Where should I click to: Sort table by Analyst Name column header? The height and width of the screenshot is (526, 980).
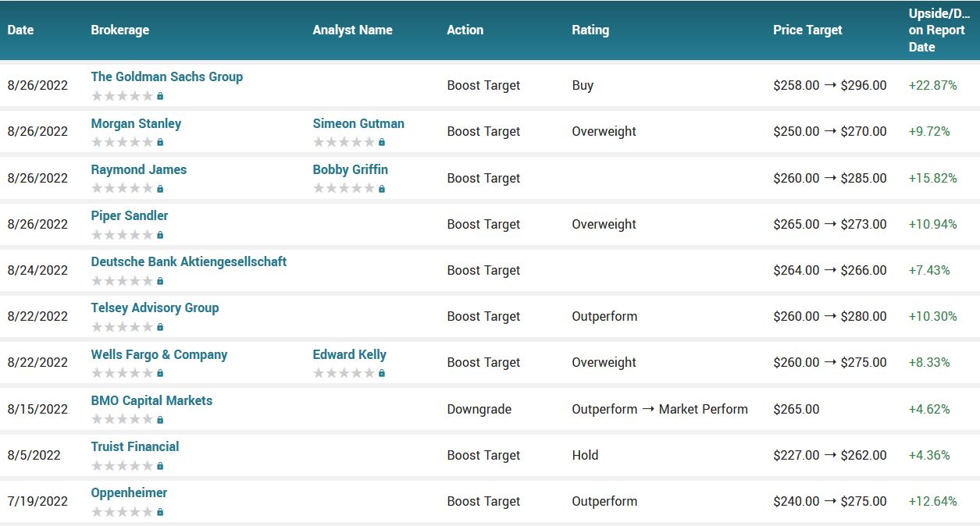click(353, 30)
